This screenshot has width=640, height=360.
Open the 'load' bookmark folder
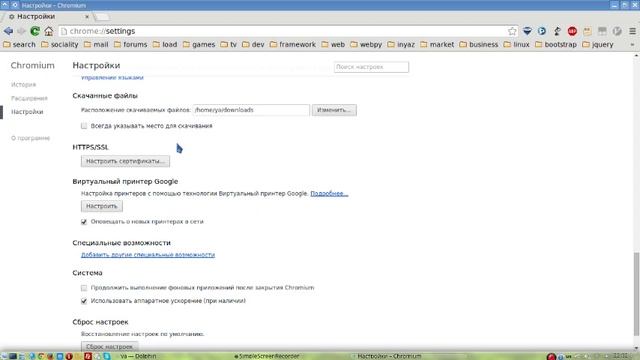(165, 44)
